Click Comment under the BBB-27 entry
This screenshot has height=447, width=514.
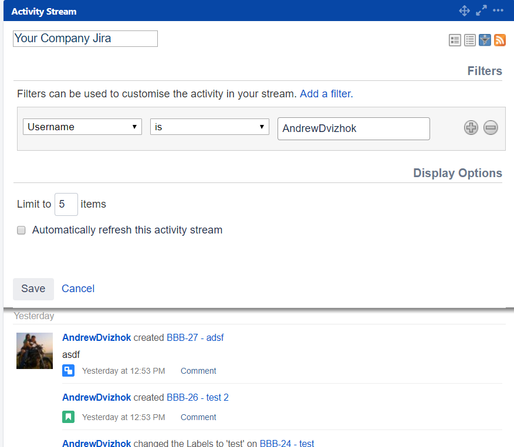(x=198, y=371)
